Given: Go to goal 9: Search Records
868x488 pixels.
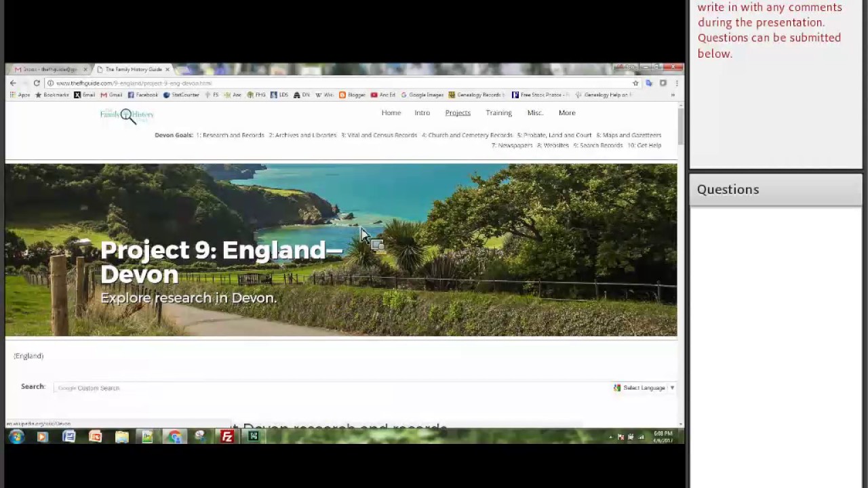Looking at the screenshot, I should [598, 145].
